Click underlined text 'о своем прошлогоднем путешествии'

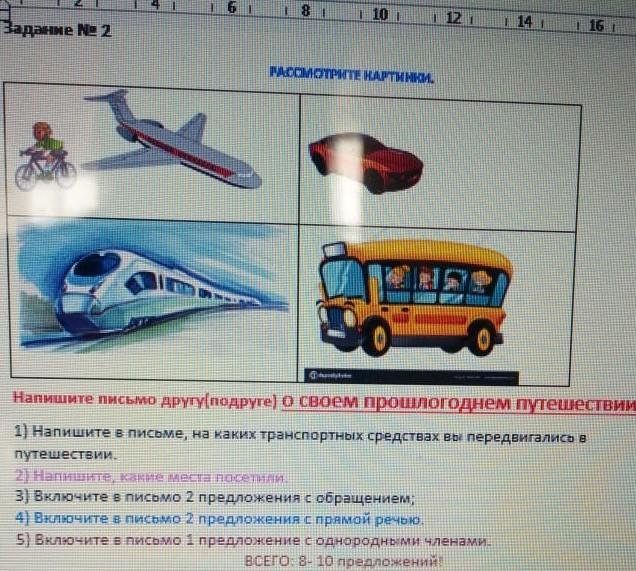[x=458, y=402]
